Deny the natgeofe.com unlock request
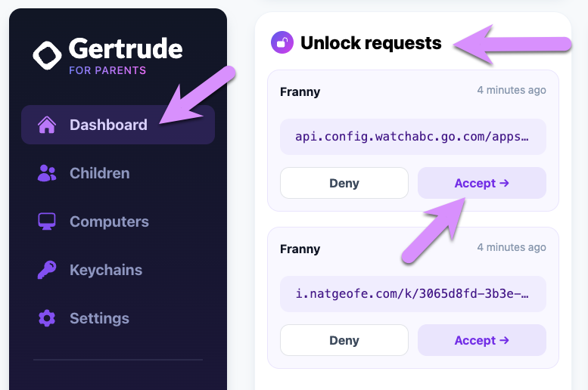This screenshot has height=390, width=588. click(344, 340)
